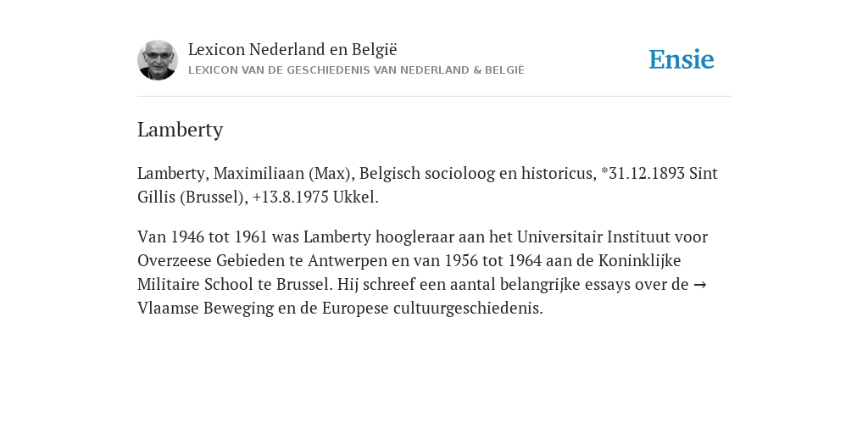Select the Lexicon van de Geschiedenis subtitle
Screen dimensions: 868x434
[x=356, y=70]
